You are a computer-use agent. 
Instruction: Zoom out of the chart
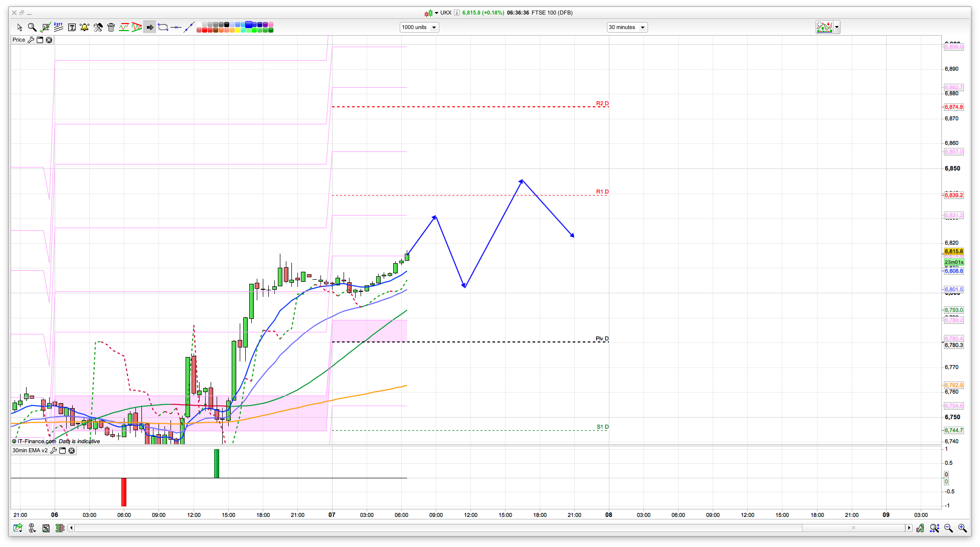coord(948,528)
